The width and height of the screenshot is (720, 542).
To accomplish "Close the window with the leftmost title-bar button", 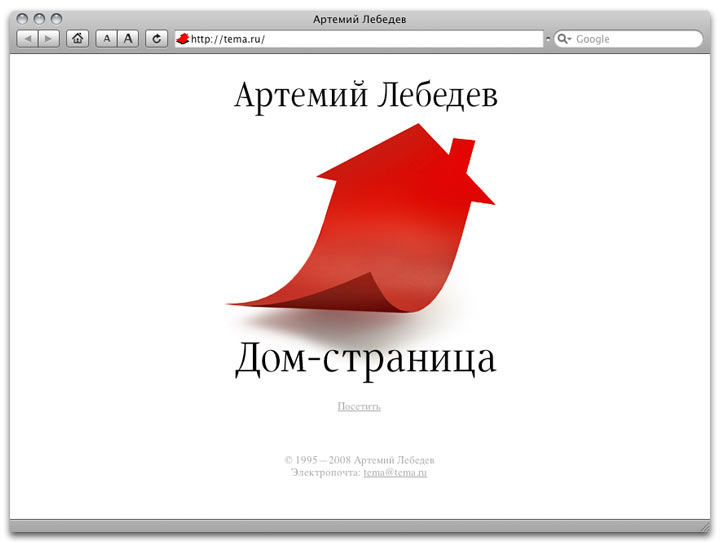I will (x=23, y=19).
